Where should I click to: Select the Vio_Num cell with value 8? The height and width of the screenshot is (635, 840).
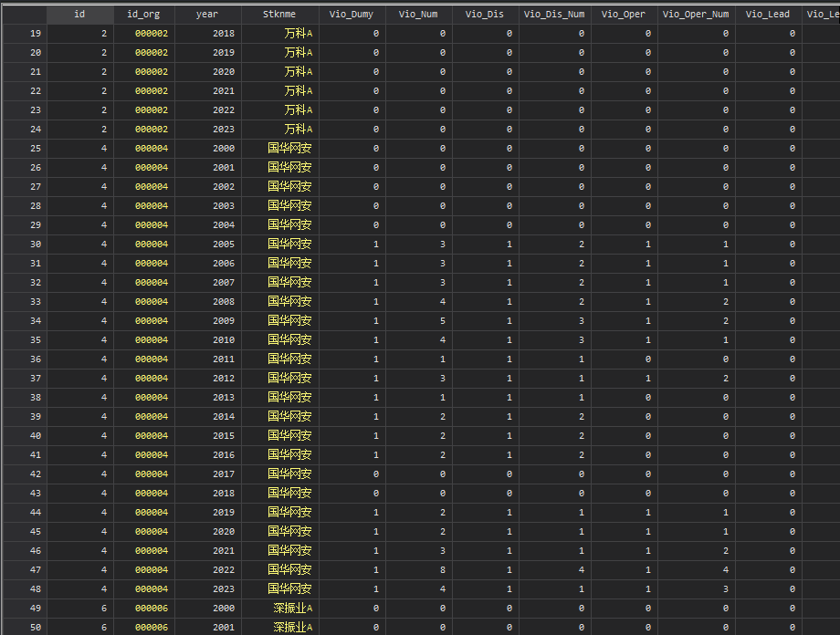(442, 570)
